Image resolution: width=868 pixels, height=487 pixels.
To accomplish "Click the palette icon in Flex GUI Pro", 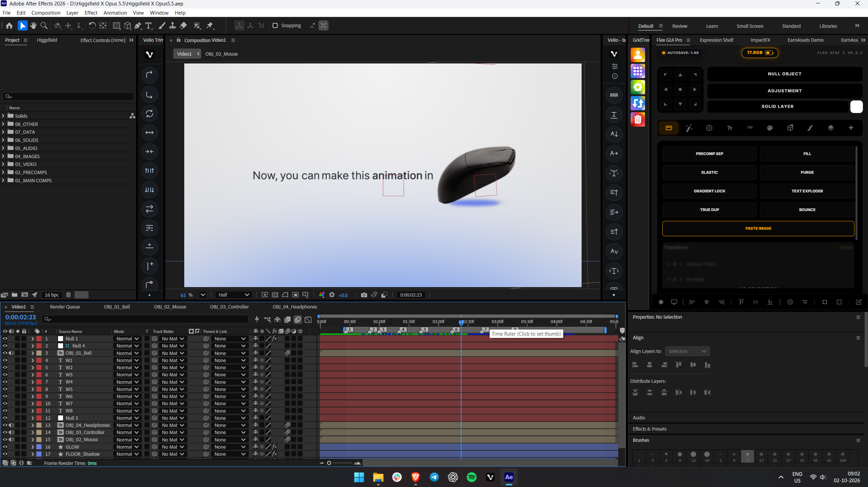I will click(770, 128).
